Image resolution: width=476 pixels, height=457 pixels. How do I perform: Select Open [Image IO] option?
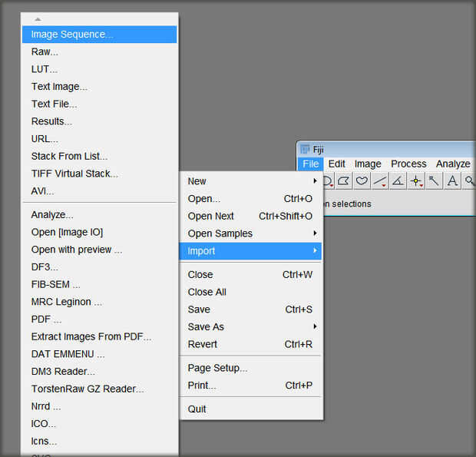pyautogui.click(x=100, y=232)
